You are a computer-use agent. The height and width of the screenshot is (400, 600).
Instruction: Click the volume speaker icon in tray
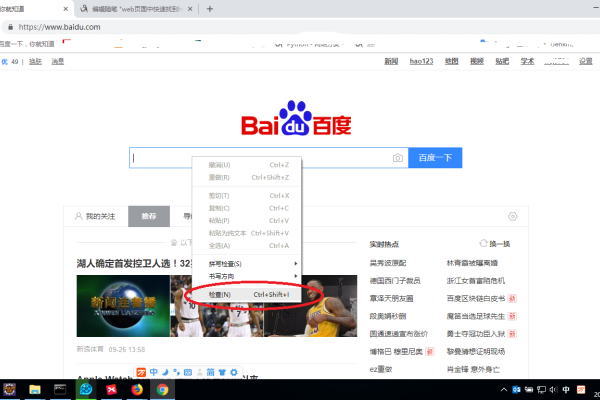(554, 390)
